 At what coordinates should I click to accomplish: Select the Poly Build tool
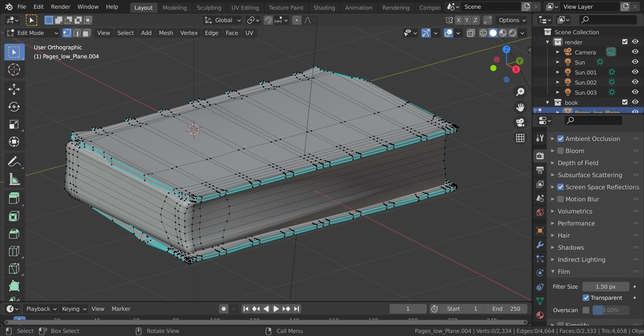tap(14, 286)
